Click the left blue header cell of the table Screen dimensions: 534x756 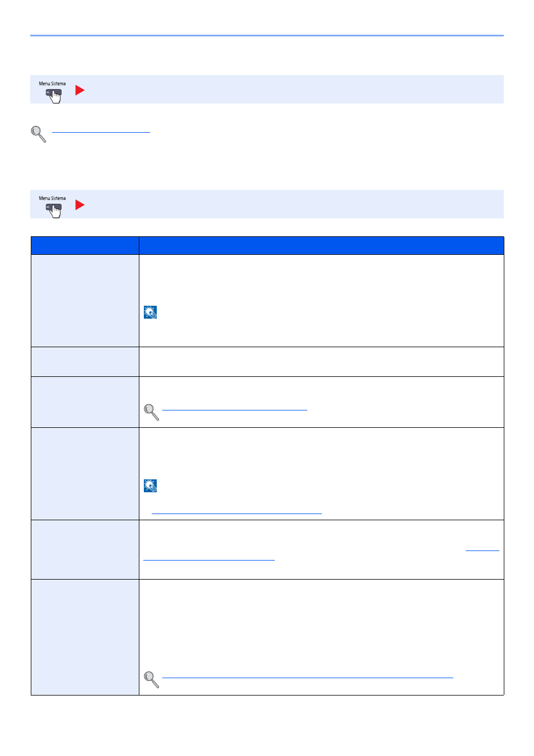(85, 246)
